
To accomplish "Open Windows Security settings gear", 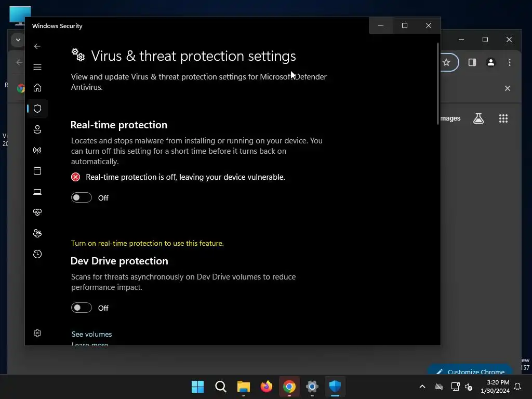I will point(37,333).
